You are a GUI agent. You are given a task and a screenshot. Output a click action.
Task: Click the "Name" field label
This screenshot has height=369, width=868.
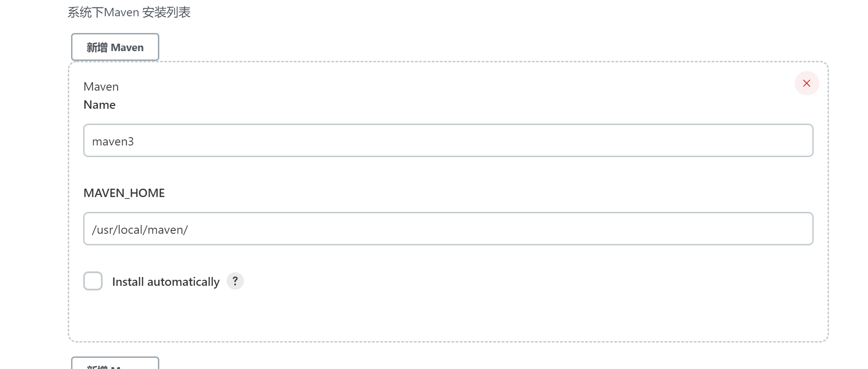coord(99,105)
